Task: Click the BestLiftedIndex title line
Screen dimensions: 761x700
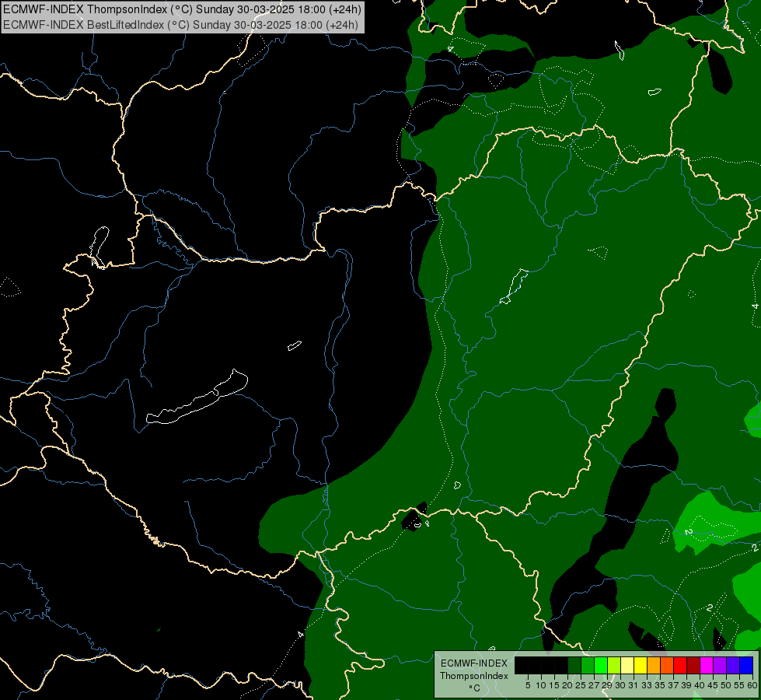Action: pos(180,25)
